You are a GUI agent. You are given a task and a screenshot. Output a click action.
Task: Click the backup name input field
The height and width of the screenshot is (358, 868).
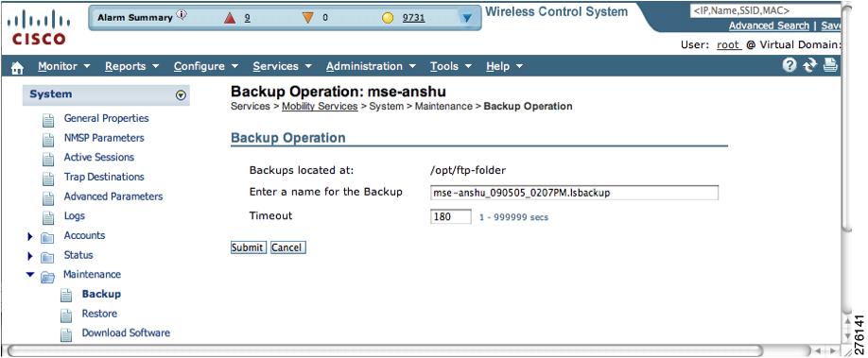point(574,193)
